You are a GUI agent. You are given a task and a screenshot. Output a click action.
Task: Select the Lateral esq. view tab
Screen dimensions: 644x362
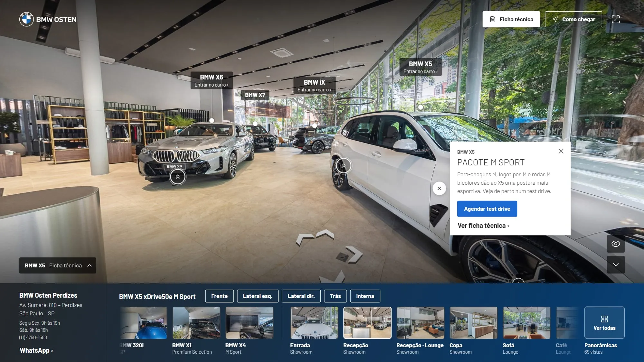tap(258, 296)
